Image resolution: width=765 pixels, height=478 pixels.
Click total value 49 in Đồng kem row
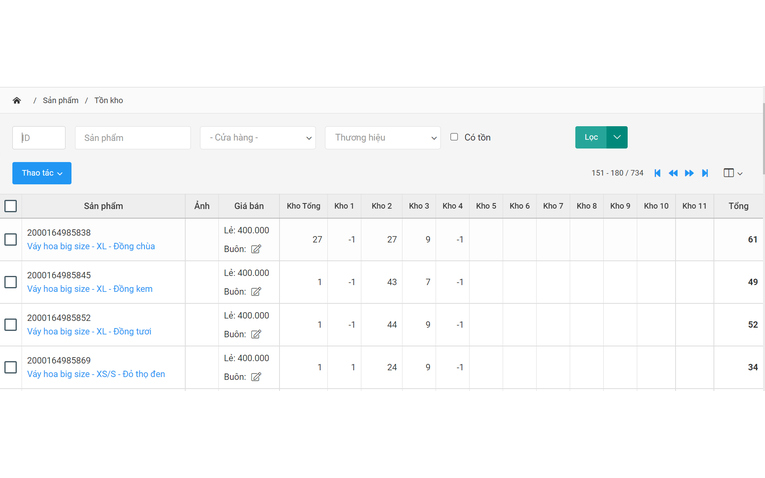[x=753, y=282]
